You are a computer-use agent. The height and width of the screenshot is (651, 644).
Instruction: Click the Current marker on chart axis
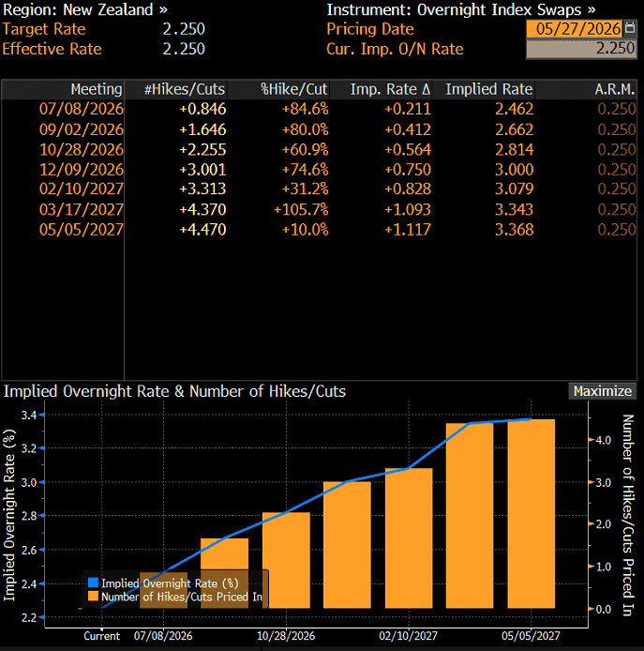[101, 636]
